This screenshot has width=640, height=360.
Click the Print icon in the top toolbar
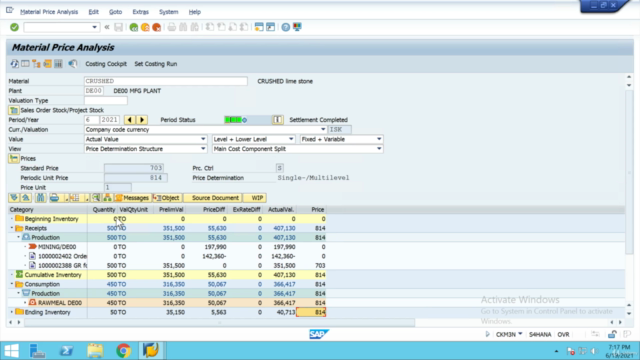click(172, 27)
